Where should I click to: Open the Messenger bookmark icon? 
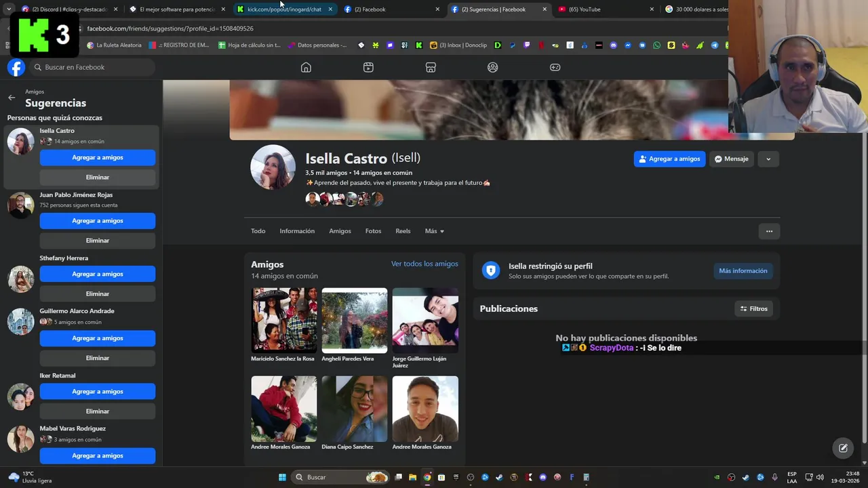[628, 45]
